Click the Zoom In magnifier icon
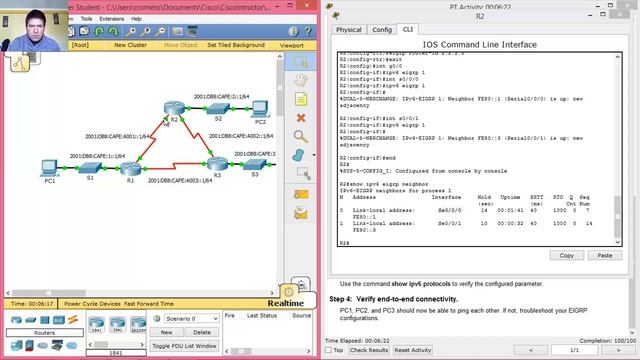 pyautogui.click(x=131, y=31)
